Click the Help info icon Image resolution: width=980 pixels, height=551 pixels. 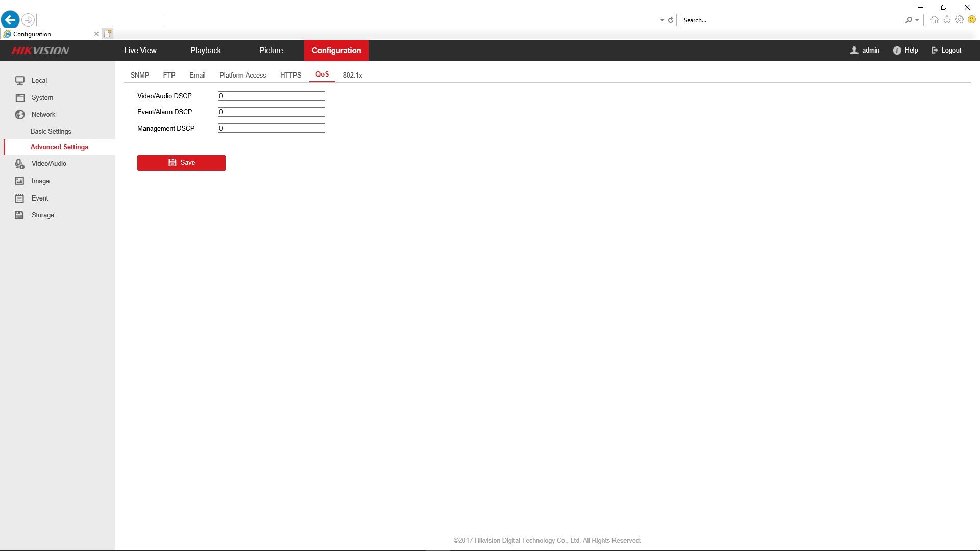click(x=897, y=51)
